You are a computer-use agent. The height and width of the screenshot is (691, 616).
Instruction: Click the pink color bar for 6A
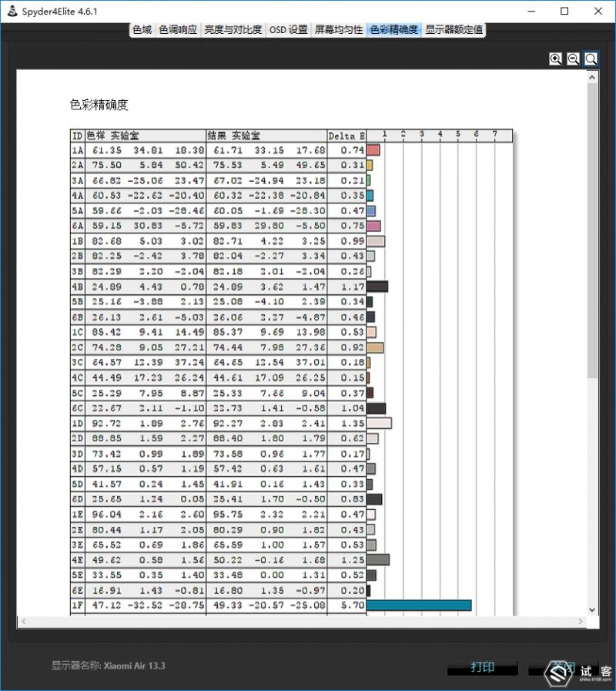(373, 226)
